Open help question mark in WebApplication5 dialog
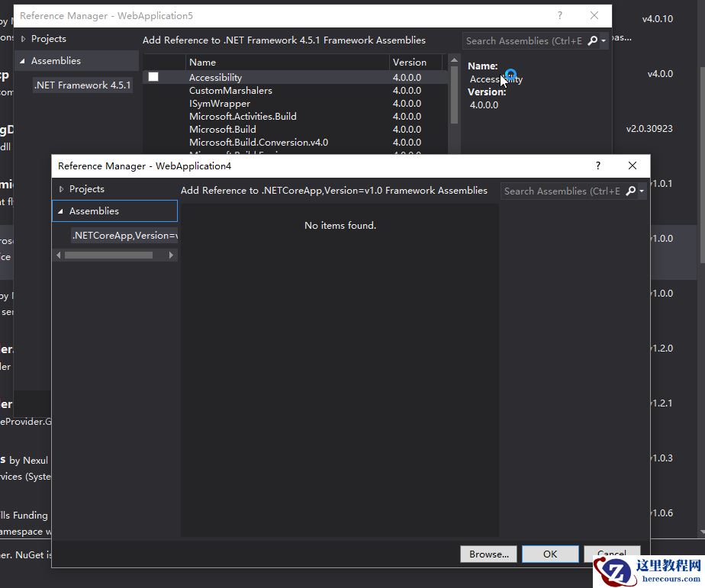The image size is (705, 588). coord(560,15)
